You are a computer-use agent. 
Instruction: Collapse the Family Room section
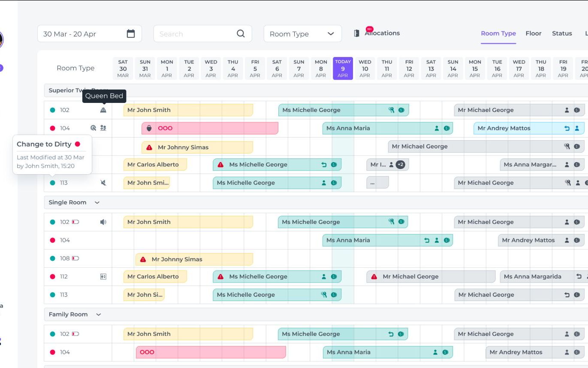pyautogui.click(x=98, y=314)
